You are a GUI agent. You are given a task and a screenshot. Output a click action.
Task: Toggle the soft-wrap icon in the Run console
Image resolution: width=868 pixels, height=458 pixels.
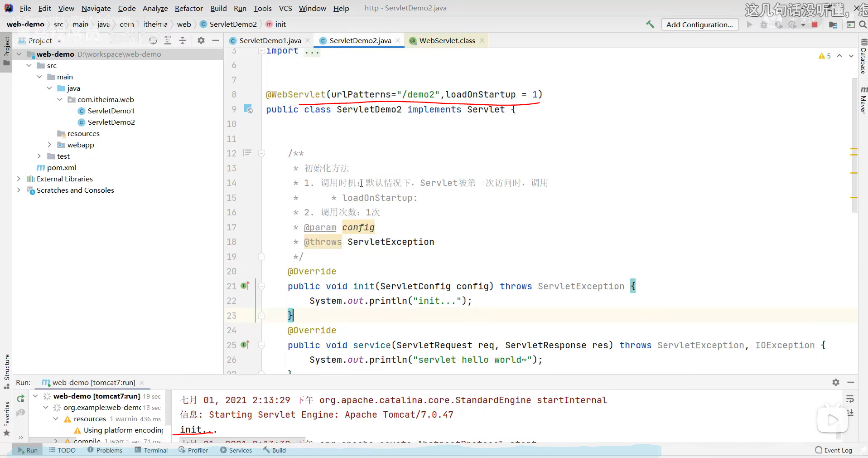850,399
